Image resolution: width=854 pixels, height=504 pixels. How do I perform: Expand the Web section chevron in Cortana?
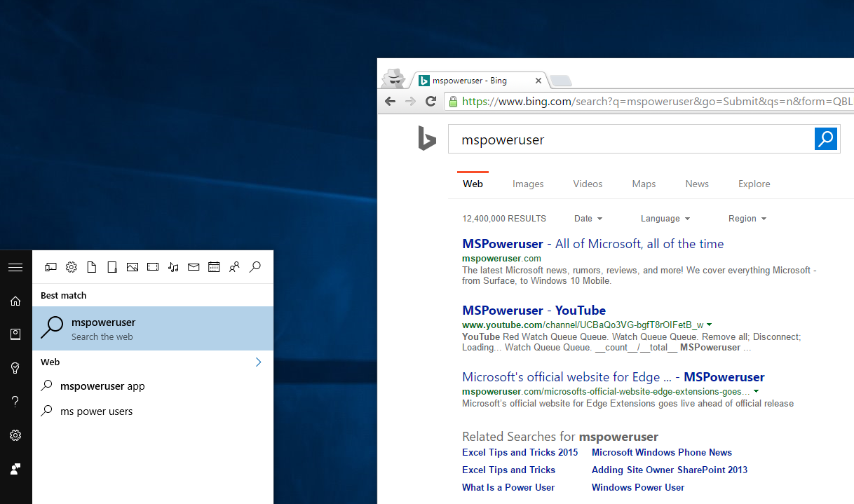pyautogui.click(x=258, y=362)
